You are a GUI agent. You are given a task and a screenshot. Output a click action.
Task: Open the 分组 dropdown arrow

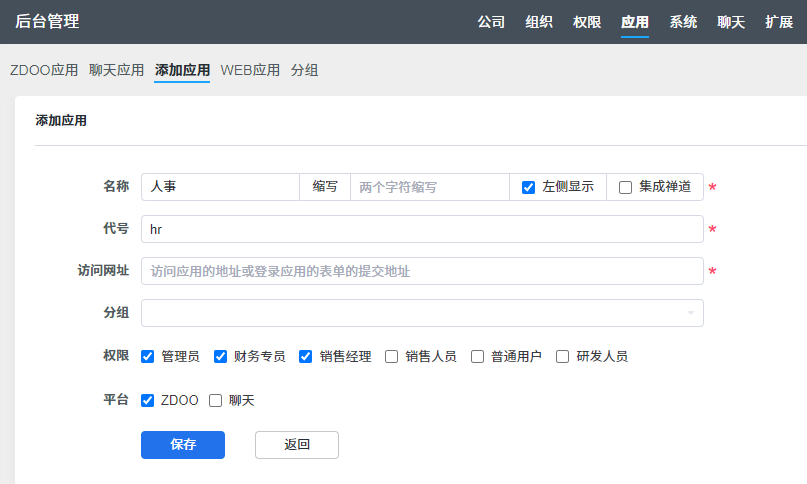[x=690, y=314]
